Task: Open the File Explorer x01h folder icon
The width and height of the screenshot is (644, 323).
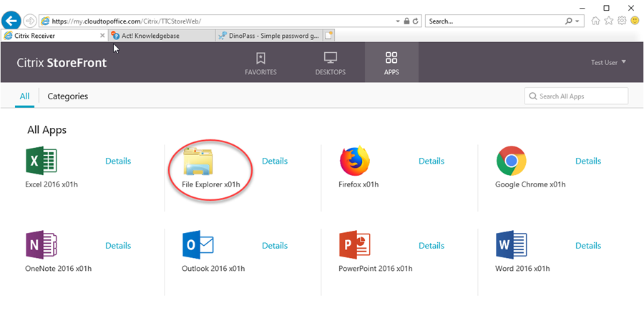Action: (198, 161)
